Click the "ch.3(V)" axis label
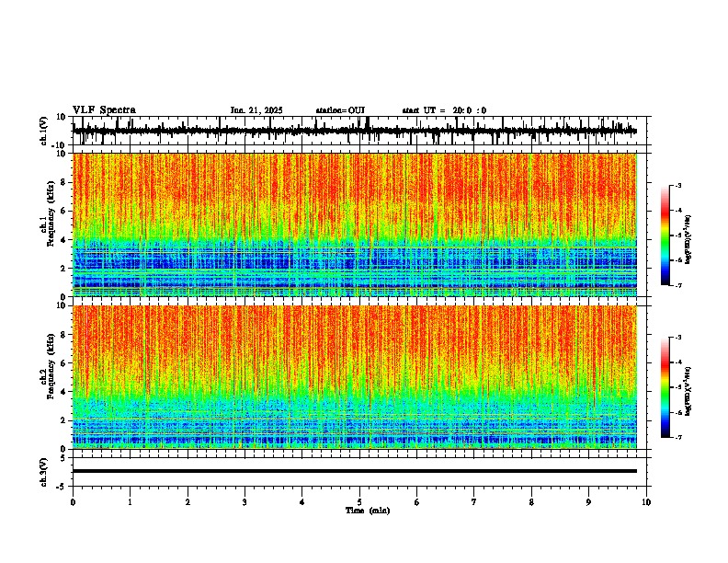The width and height of the screenshot is (728, 563). pyautogui.click(x=44, y=472)
